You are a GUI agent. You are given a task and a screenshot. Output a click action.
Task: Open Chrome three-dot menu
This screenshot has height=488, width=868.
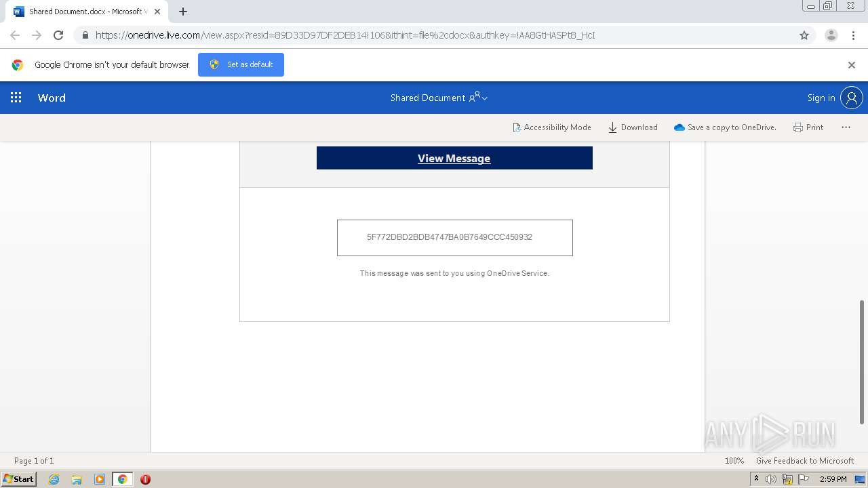point(853,35)
